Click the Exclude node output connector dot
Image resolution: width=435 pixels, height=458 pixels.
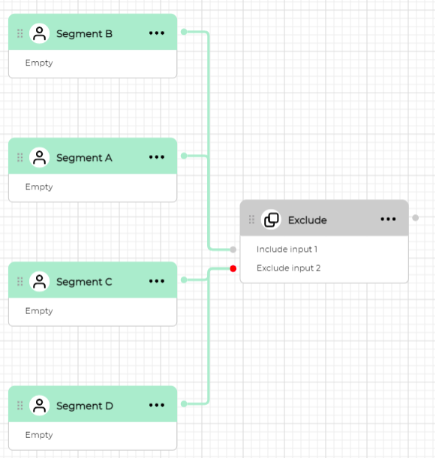click(415, 218)
